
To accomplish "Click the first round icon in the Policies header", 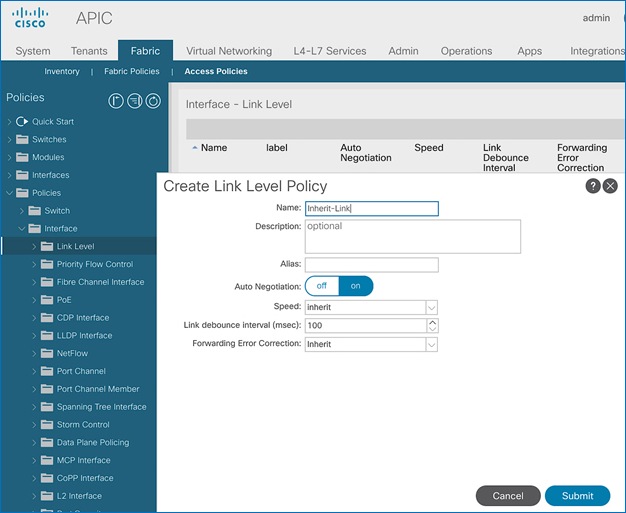I will tap(116, 100).
